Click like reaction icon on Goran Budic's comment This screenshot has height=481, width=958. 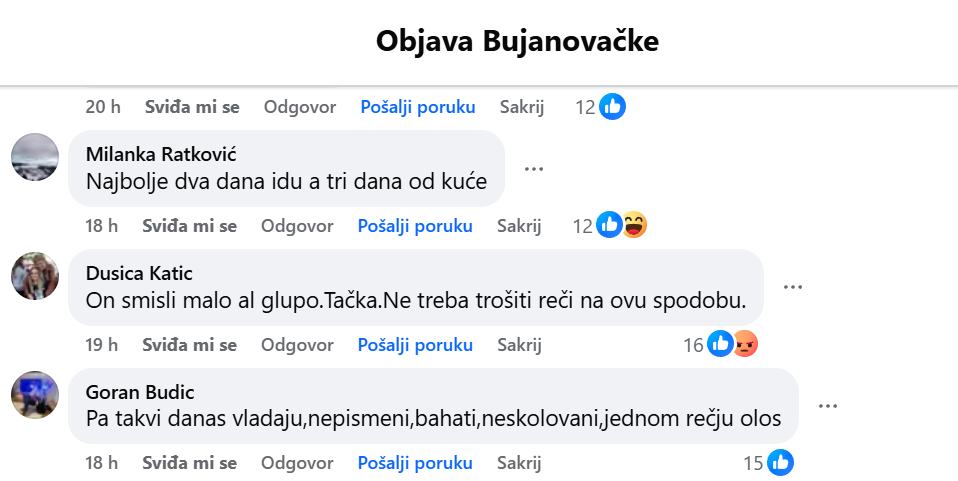click(781, 463)
